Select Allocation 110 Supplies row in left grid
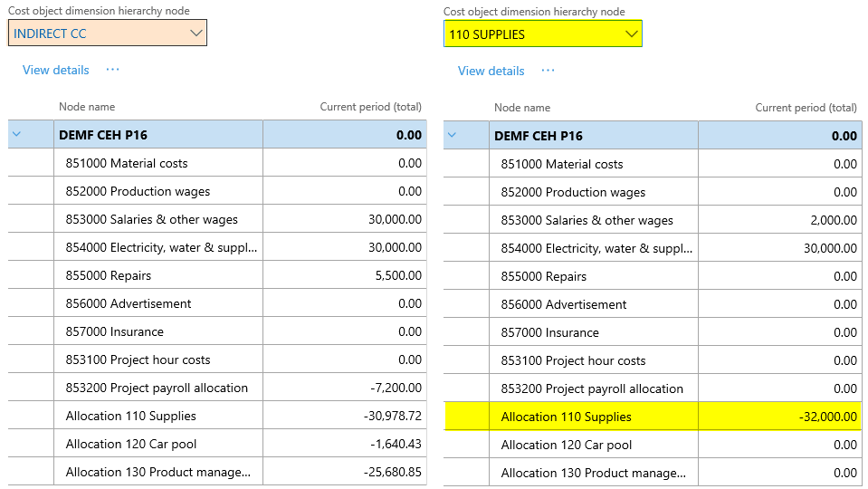Viewport: 868px width, 489px height. coord(131,416)
